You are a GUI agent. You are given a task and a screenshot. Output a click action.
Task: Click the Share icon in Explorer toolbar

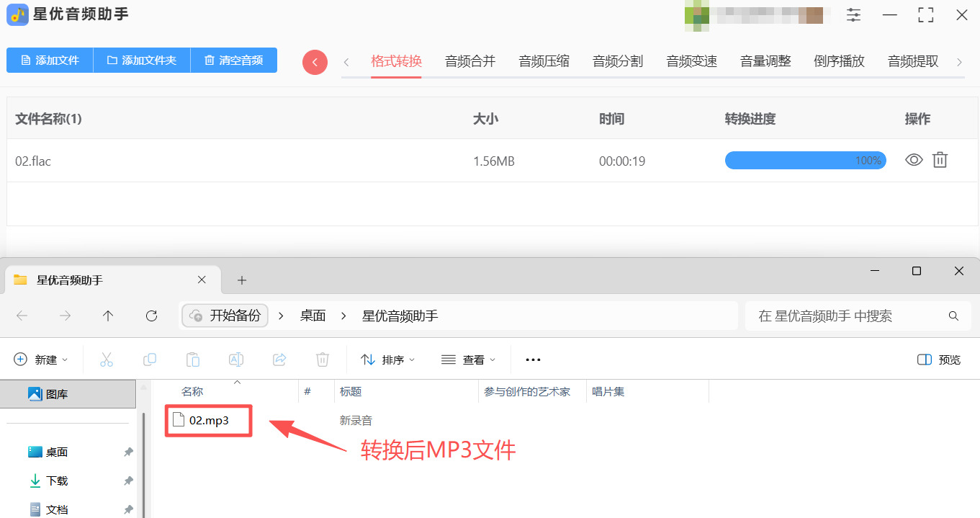[279, 360]
